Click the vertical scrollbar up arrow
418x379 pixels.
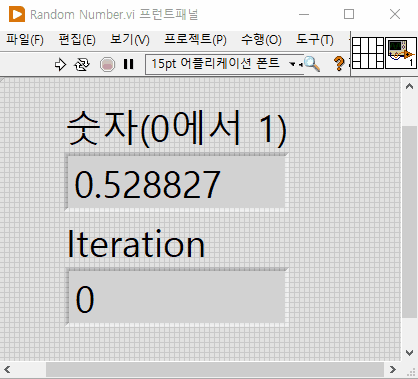pos(409,87)
